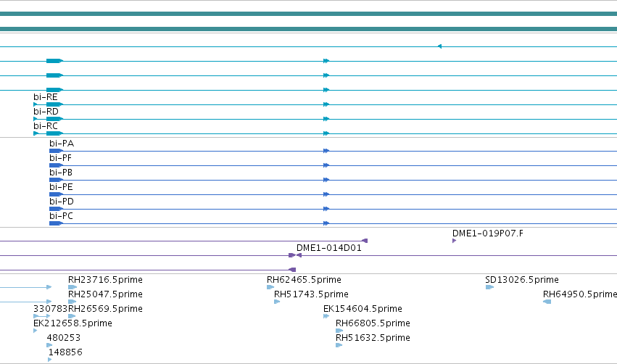Select the bi-RD transcript label
Viewport: 617px width, 364px height.
tap(46, 112)
